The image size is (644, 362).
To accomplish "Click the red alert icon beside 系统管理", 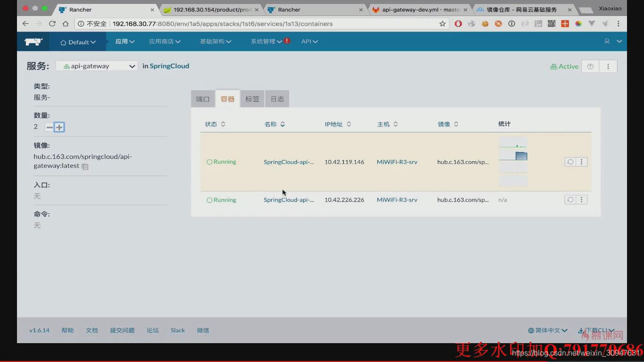I will (x=287, y=41).
